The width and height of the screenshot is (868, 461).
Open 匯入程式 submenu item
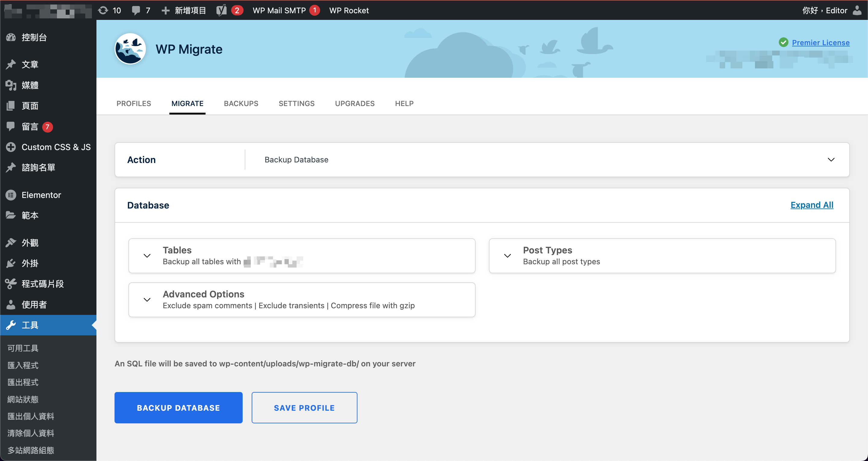[23, 365]
